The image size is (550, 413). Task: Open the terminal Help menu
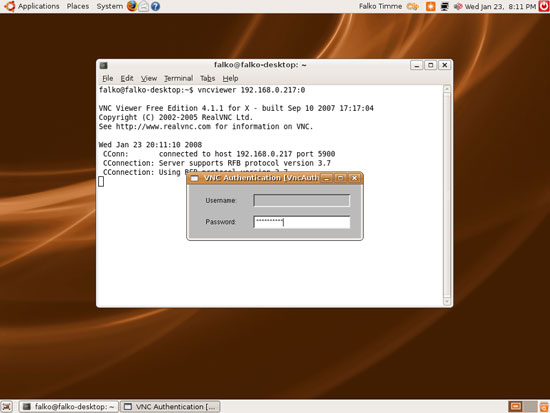pyautogui.click(x=230, y=78)
